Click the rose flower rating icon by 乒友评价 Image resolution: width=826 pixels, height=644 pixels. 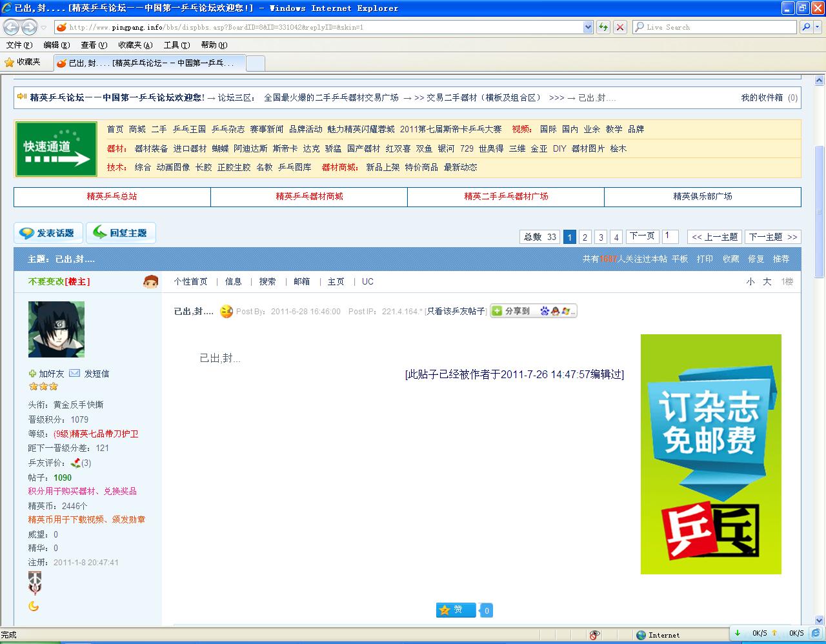(76, 463)
